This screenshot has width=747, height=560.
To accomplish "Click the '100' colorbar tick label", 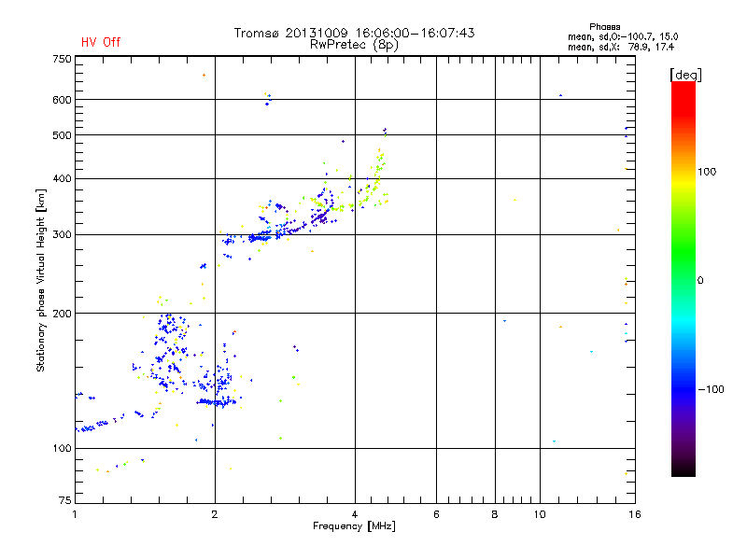I will [x=707, y=172].
